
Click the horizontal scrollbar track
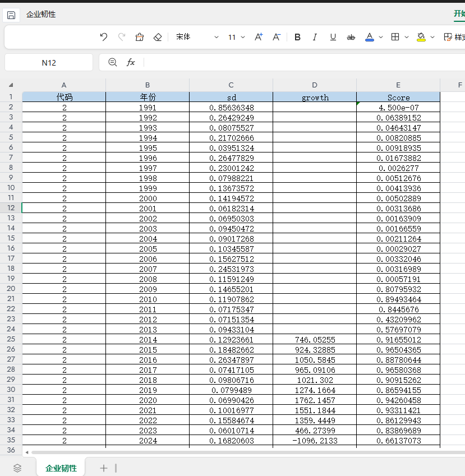(x=248, y=452)
